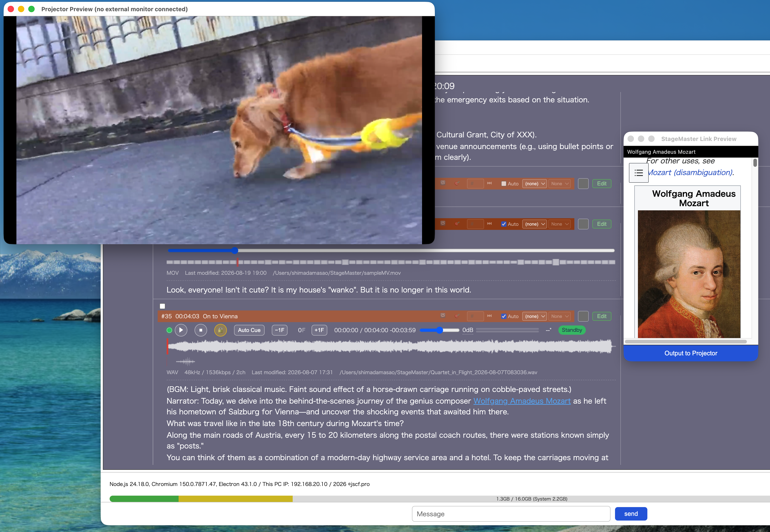Open the (none) dropdown on the sampleMV video cue

pos(534,224)
